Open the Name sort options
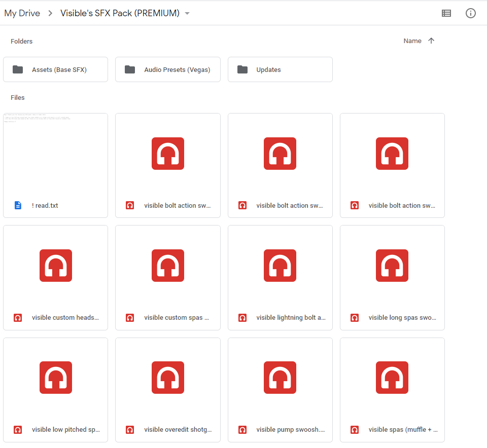 tap(412, 41)
